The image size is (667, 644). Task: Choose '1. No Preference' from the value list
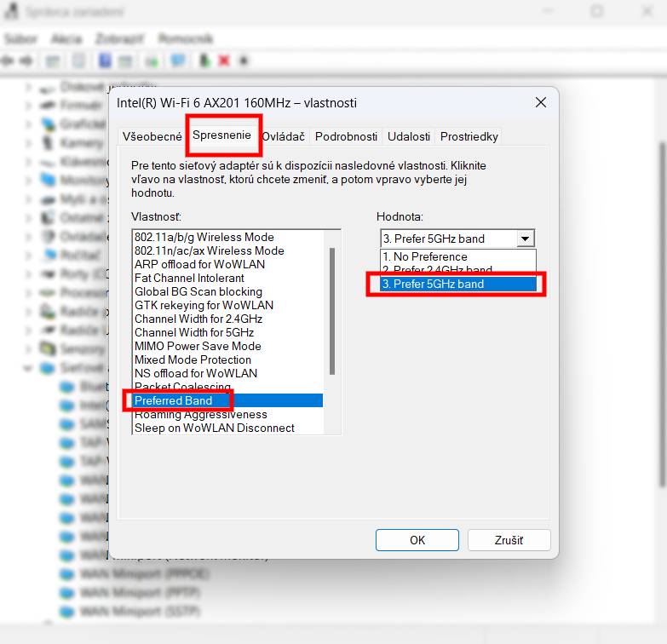coord(457,256)
